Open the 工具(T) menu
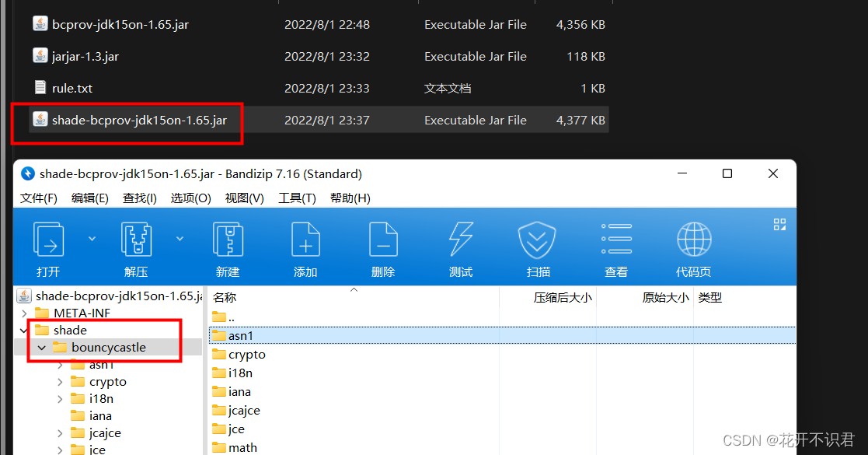 click(297, 198)
